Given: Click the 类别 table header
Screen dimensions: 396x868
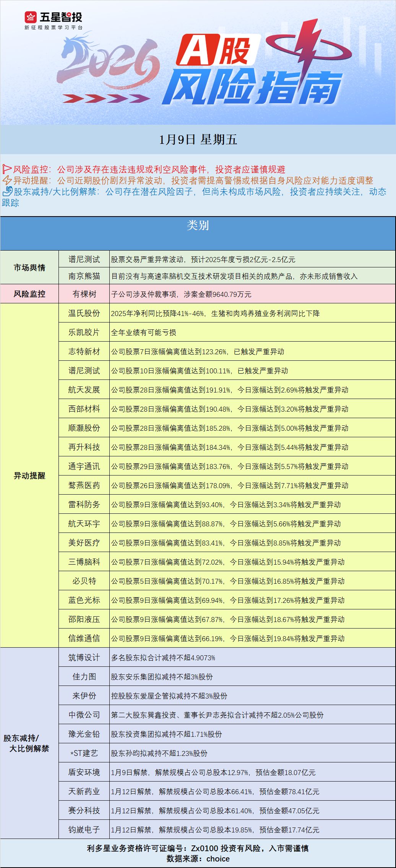Looking at the screenshot, I should click(198, 225).
